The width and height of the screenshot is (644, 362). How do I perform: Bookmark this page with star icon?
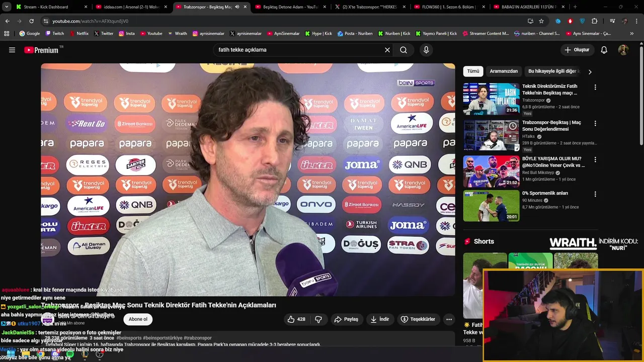(541, 21)
